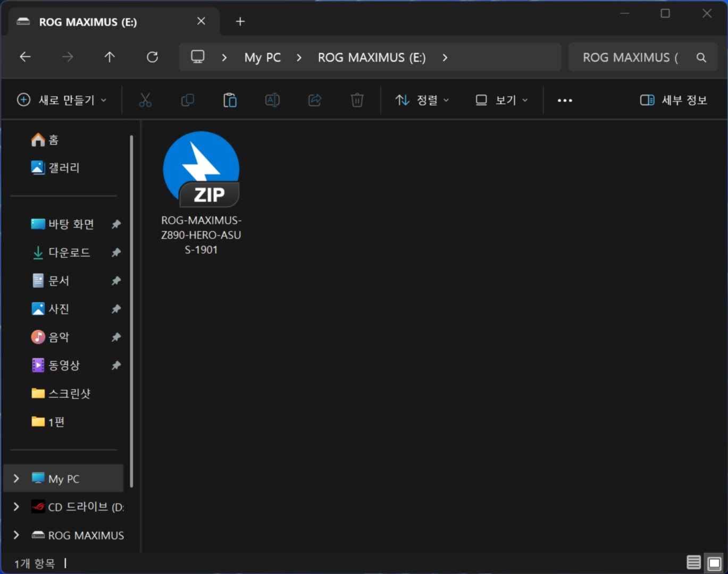This screenshot has width=728, height=574.
Task: Open the 정렬 sort dropdown
Action: click(422, 100)
